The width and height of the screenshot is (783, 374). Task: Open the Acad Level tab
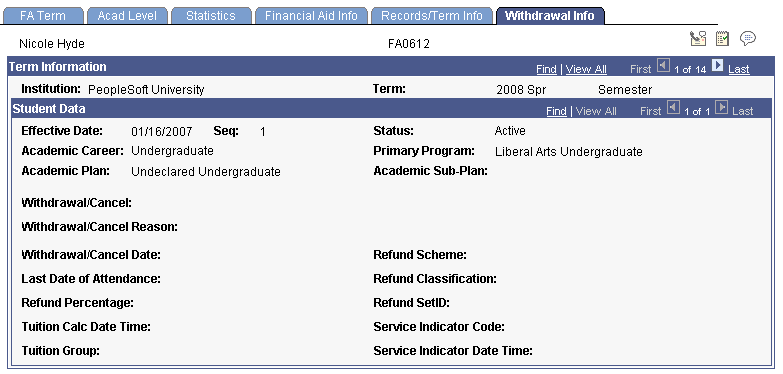pos(127,15)
